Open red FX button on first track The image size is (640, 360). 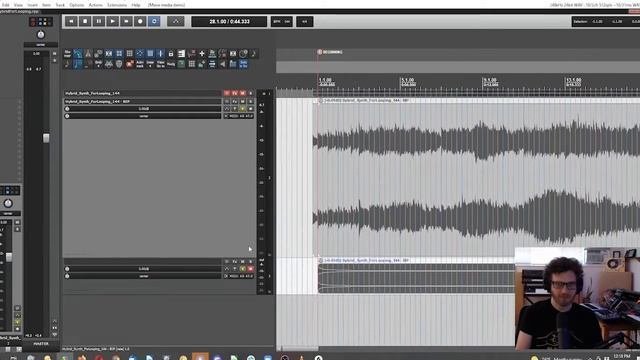(235, 93)
